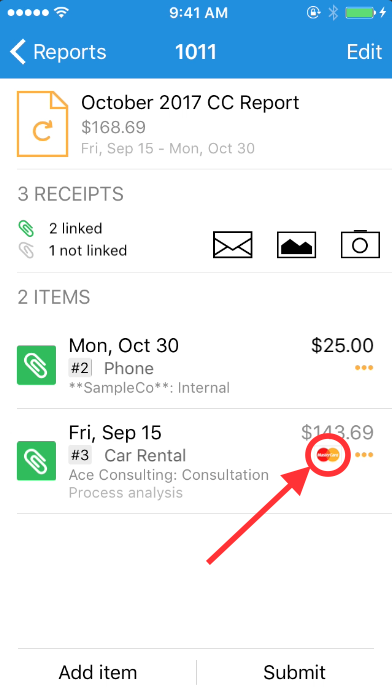Tap green paperclip on Phone item

(x=36, y=365)
